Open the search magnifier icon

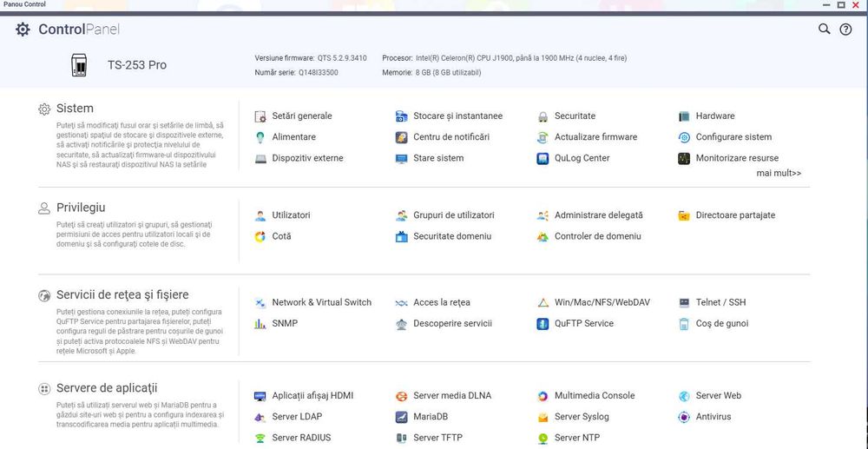(825, 30)
